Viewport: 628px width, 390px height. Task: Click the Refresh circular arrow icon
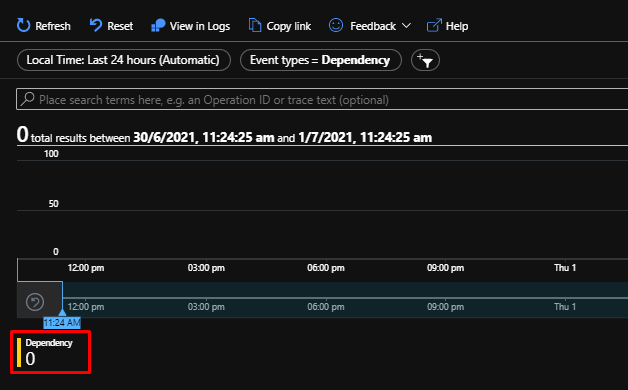point(23,26)
